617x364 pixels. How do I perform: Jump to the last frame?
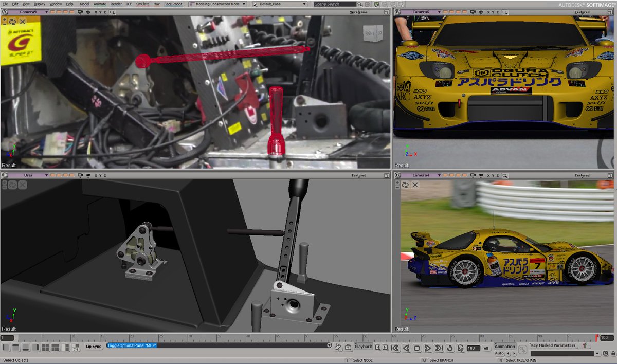coord(439,348)
